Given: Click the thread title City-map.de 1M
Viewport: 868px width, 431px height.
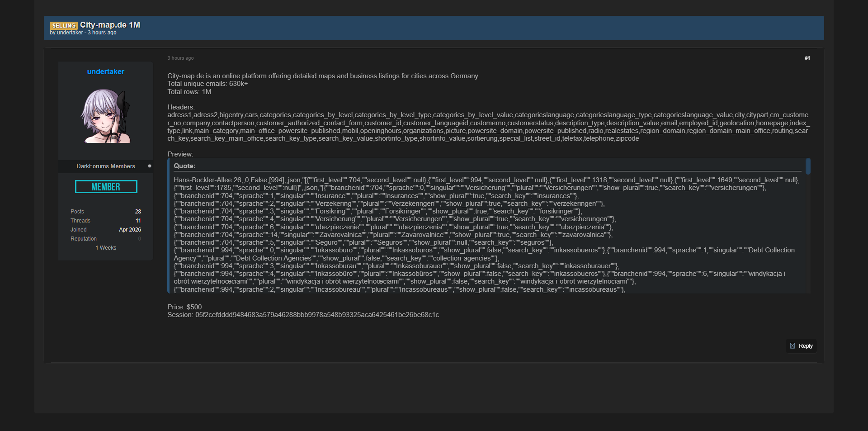Looking at the screenshot, I should [x=110, y=25].
